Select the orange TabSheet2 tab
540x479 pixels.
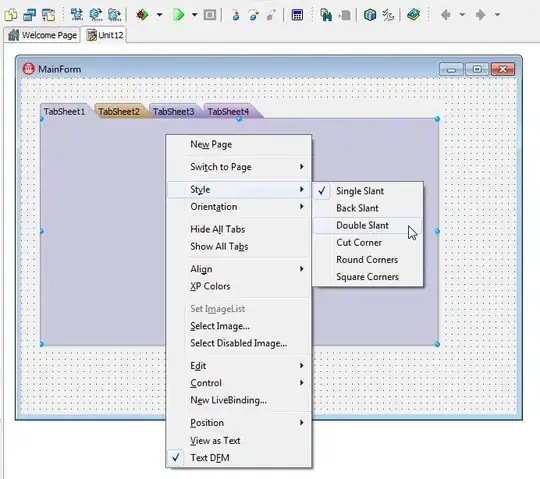(119, 111)
